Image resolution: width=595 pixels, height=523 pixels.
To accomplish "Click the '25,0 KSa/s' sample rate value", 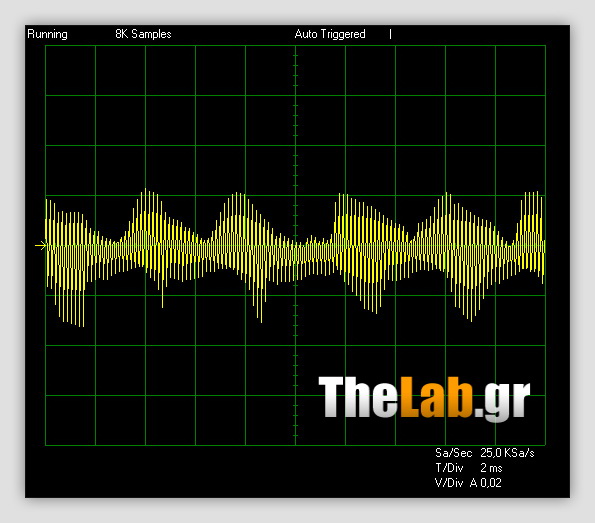I will (x=507, y=453).
